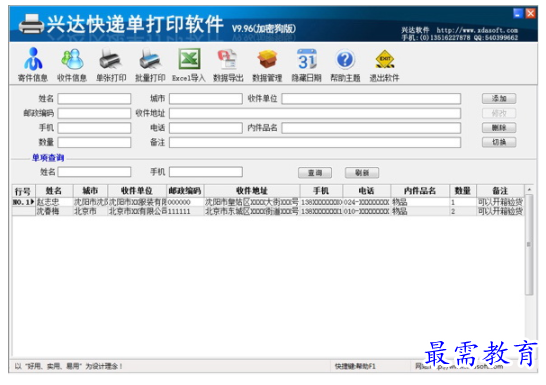
Task: Open 寄件信息 sender info icon
Action: (x=33, y=65)
